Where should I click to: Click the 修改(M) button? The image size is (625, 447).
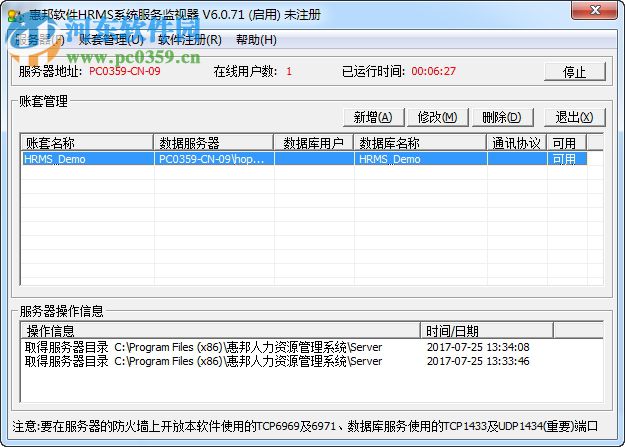(437, 117)
